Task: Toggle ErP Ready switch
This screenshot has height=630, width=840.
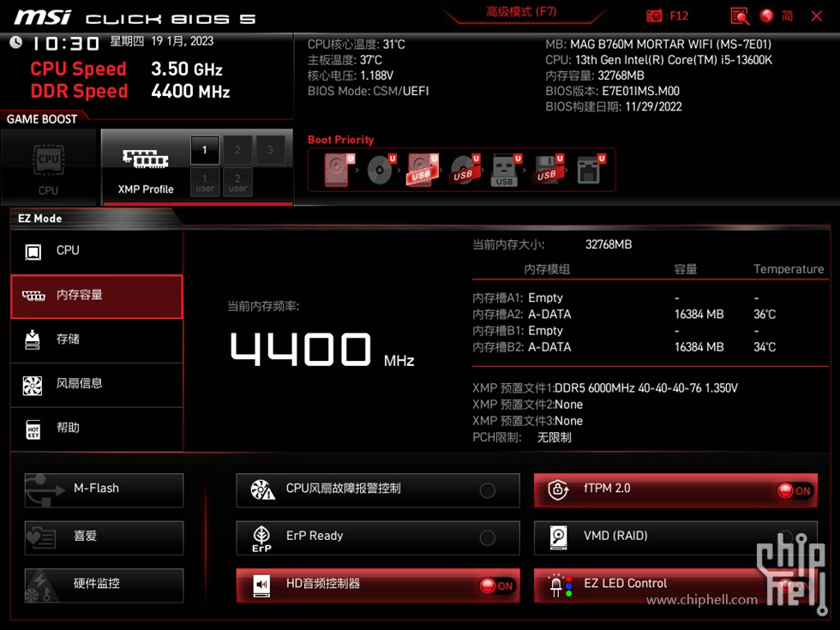Action: (488, 538)
